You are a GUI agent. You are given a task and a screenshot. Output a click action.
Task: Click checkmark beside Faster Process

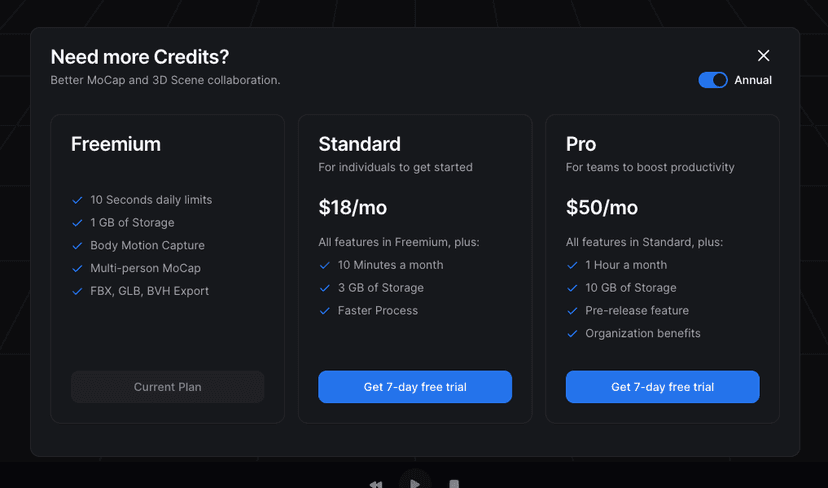[x=324, y=311]
